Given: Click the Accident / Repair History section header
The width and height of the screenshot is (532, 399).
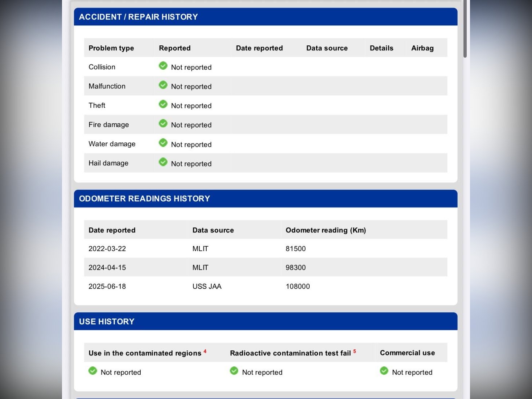Looking at the screenshot, I should point(138,17).
